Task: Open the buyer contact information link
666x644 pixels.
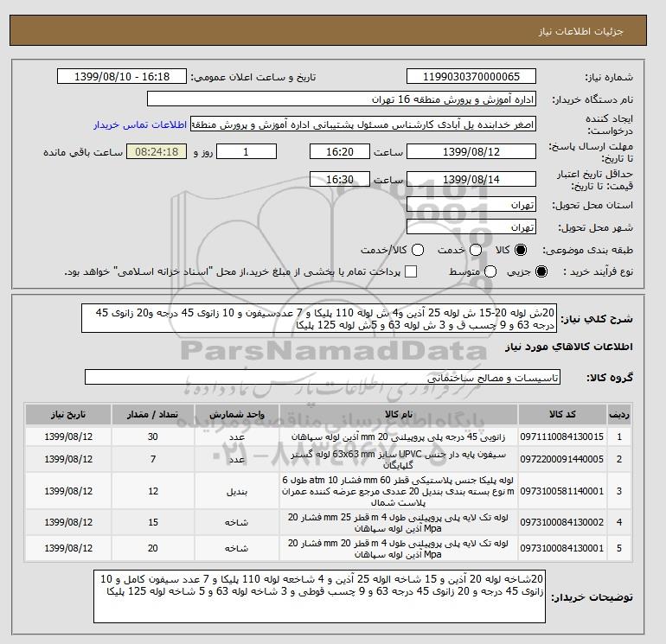Action: pos(140,125)
